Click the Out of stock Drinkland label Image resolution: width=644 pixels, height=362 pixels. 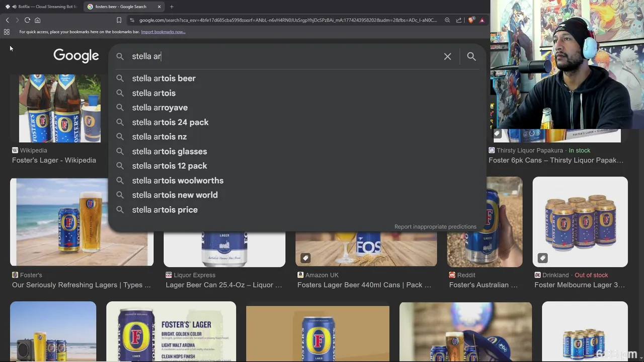pyautogui.click(x=591, y=275)
